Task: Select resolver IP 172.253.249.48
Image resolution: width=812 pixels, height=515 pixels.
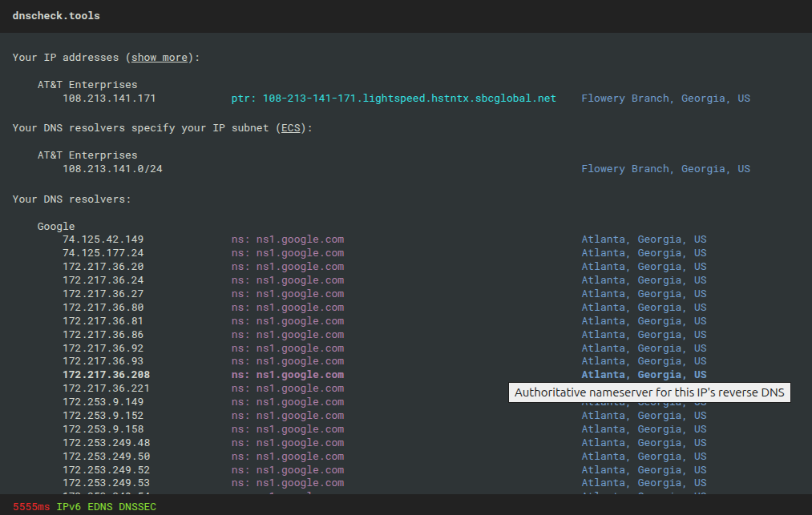Action: coord(106,443)
